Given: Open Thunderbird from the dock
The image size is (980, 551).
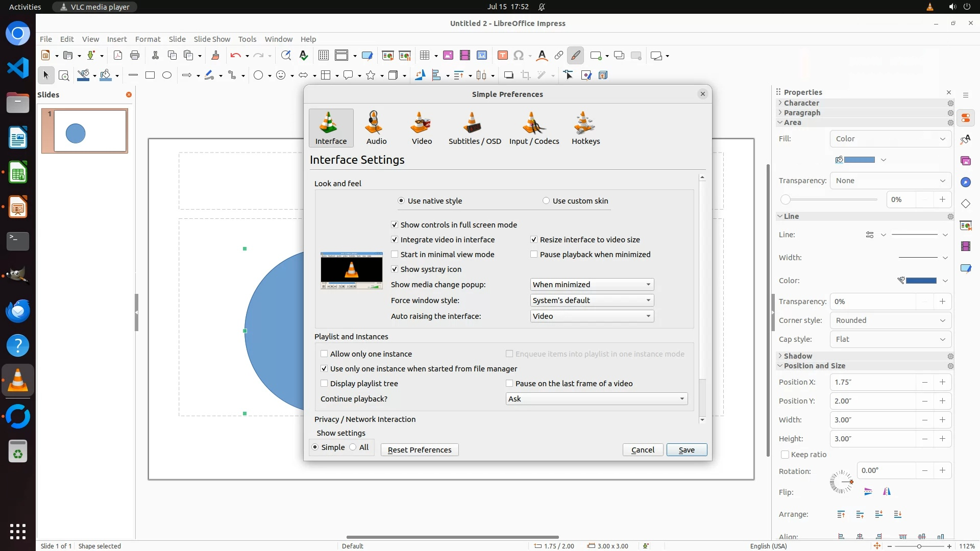Looking at the screenshot, I should click(x=18, y=311).
